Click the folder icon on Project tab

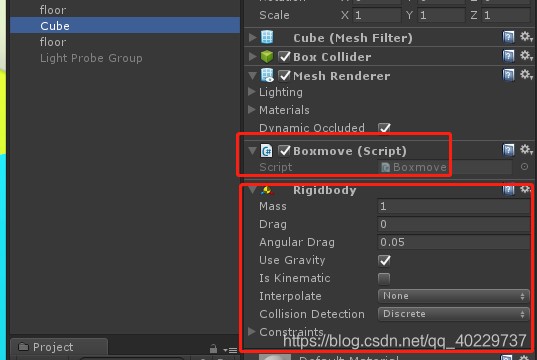coord(23,347)
